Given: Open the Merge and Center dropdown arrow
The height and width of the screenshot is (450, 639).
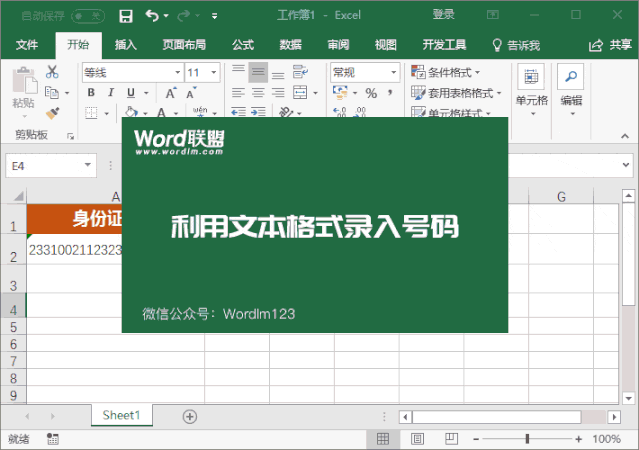Looking at the screenshot, I should 315,93.
